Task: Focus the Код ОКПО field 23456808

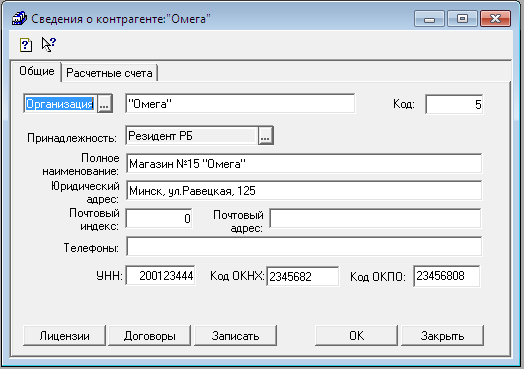Action: [447, 276]
